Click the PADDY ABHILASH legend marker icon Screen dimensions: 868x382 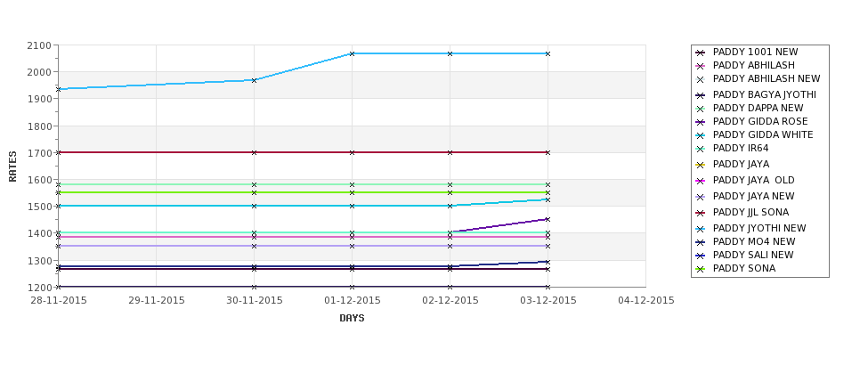700,66
